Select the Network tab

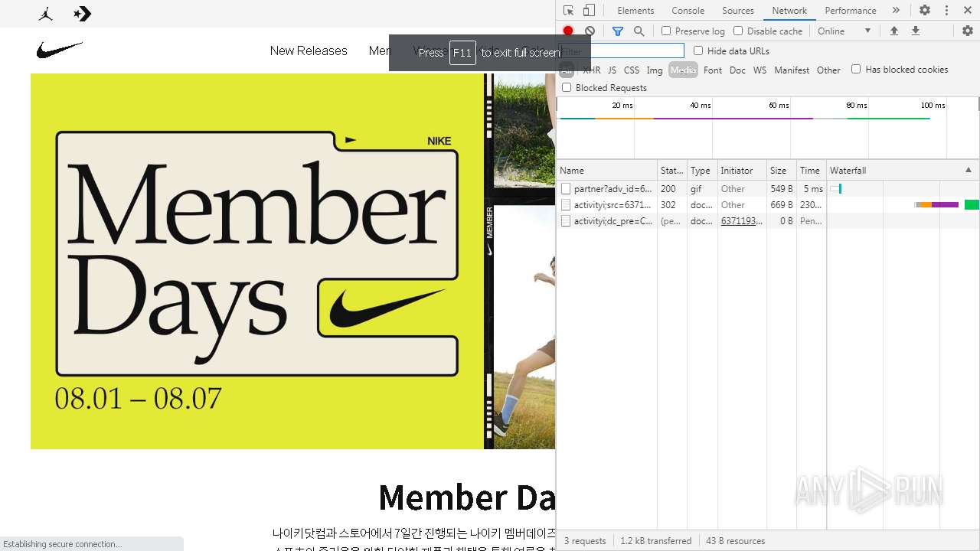click(x=789, y=10)
